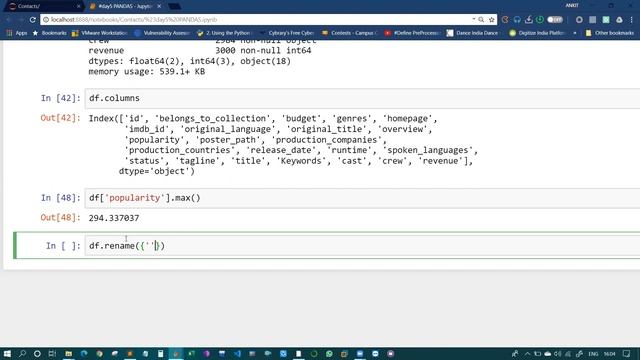Open File Explorer from the taskbar

pyautogui.click(x=68, y=353)
